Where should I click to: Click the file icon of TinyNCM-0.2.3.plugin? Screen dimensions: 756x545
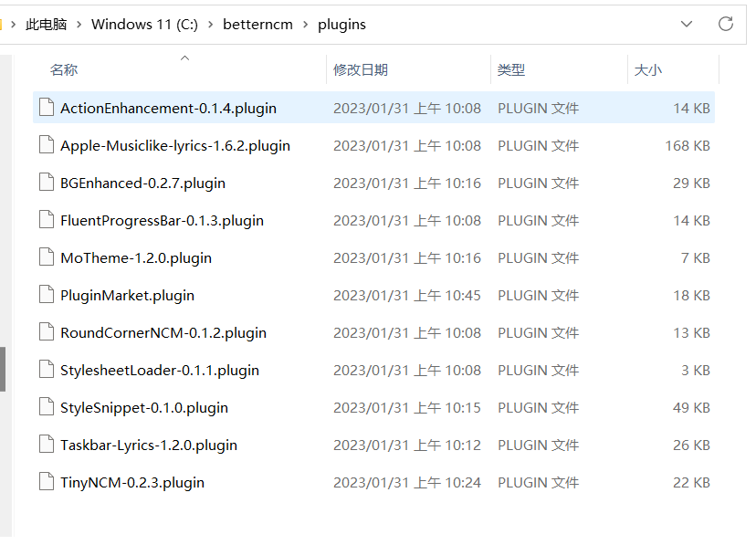(47, 481)
